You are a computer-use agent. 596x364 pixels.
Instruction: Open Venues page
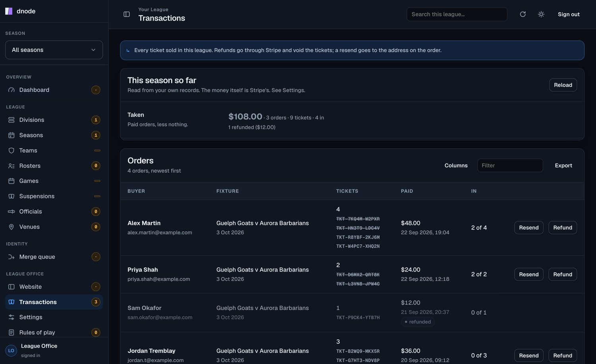(54, 227)
